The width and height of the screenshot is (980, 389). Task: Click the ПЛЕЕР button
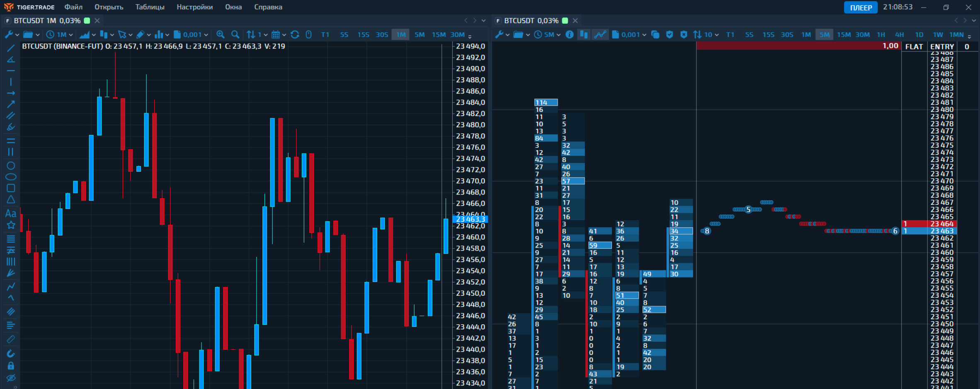point(861,7)
